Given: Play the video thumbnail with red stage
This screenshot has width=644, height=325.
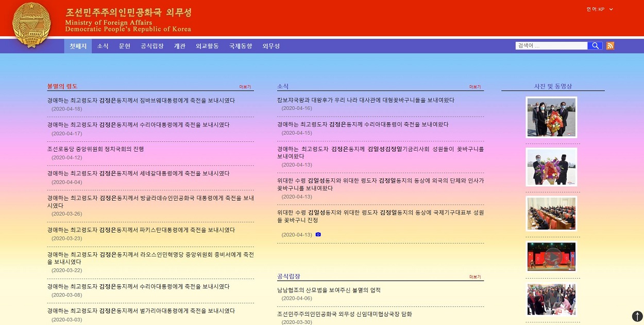Looking at the screenshot, I should coord(551,256).
